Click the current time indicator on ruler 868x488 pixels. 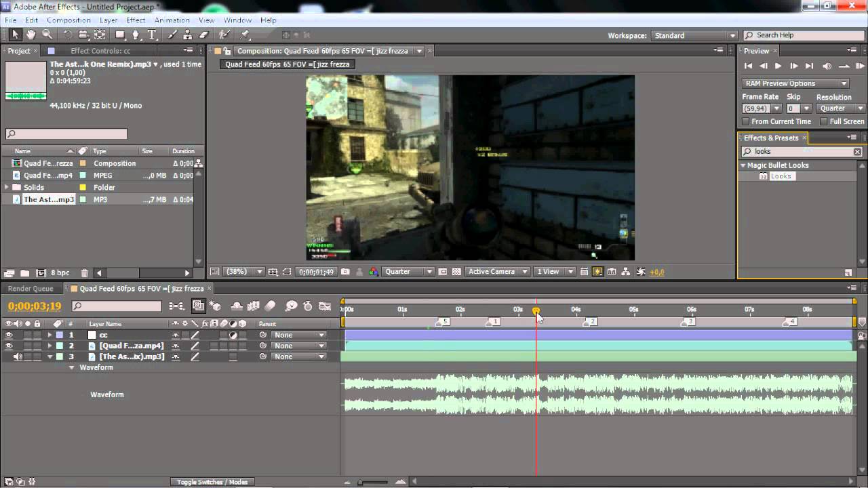[x=536, y=311]
